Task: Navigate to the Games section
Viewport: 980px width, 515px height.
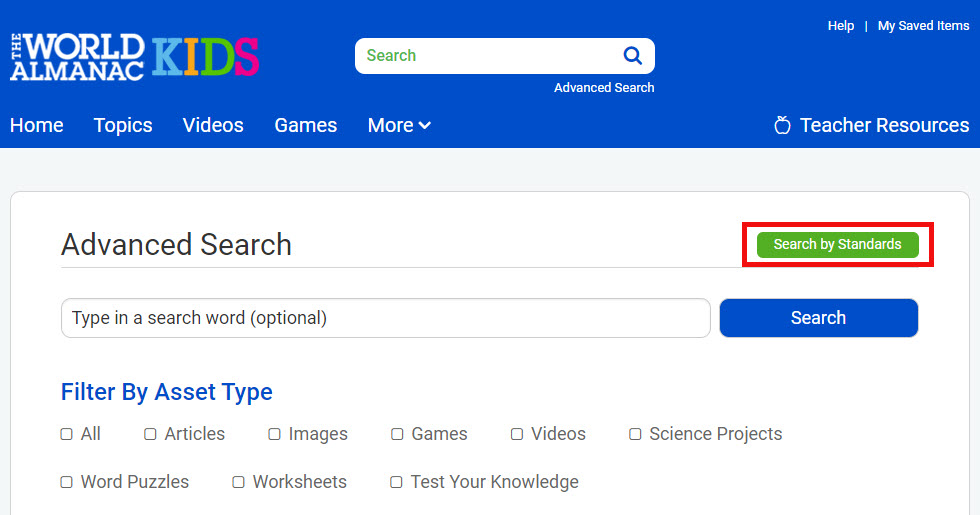Action: 305,125
